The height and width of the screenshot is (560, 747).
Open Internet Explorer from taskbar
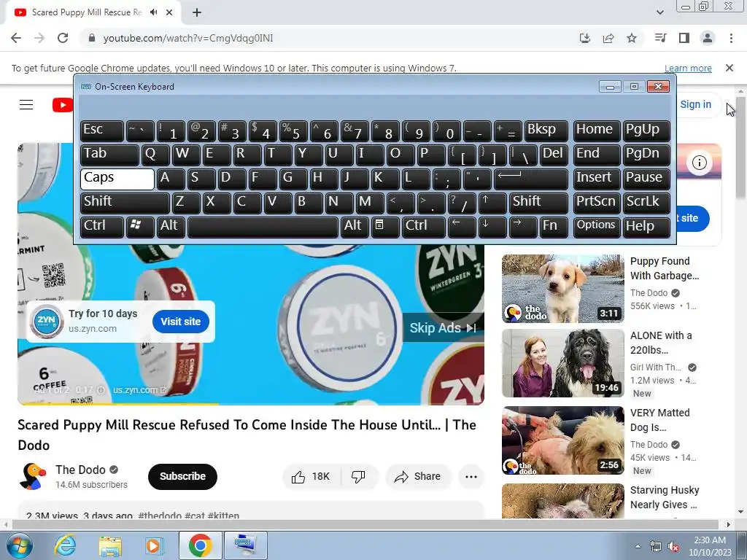[65, 545]
